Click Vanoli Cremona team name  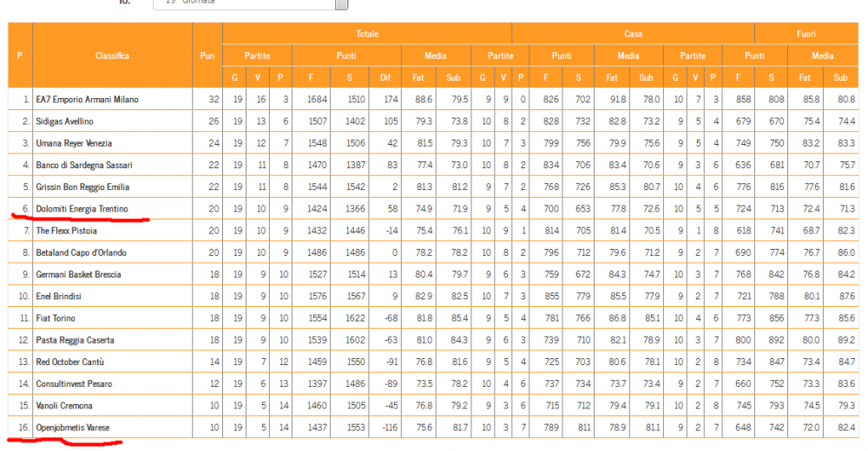click(x=64, y=406)
